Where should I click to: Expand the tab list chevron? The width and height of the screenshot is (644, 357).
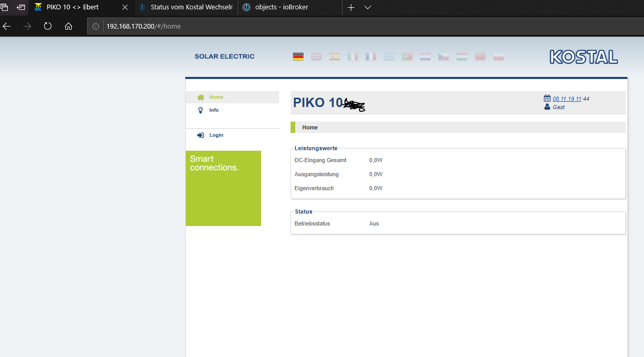[367, 7]
